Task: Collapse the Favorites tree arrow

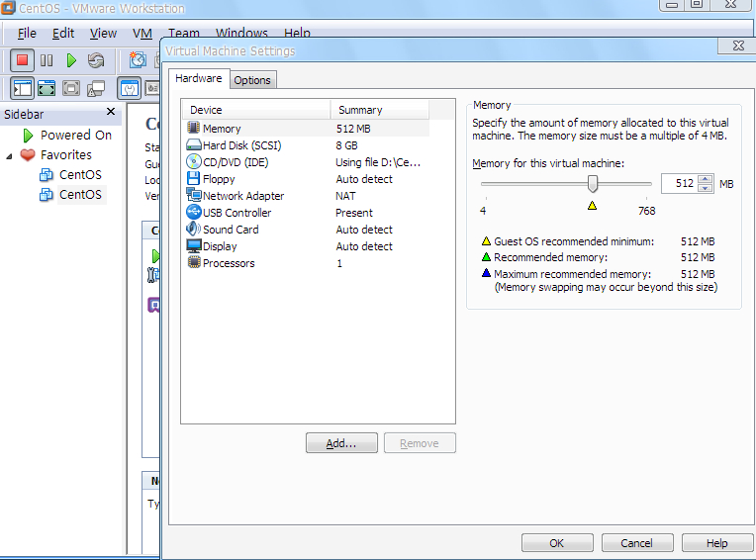Action: click(x=9, y=155)
